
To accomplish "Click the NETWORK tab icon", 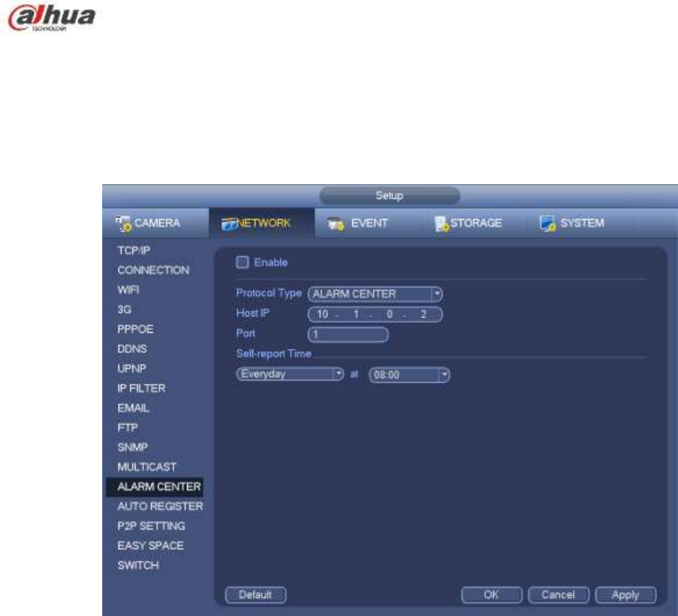I will (x=230, y=224).
